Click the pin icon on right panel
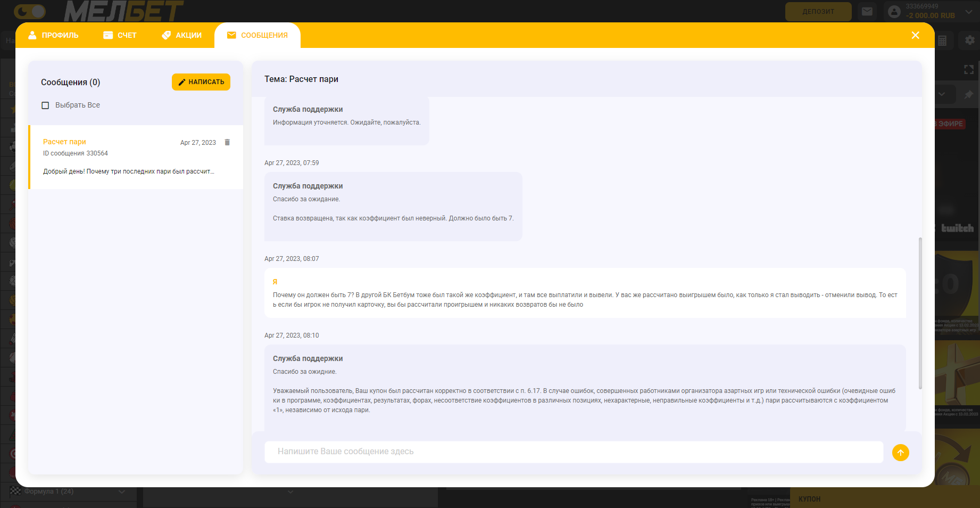 pyautogui.click(x=968, y=94)
